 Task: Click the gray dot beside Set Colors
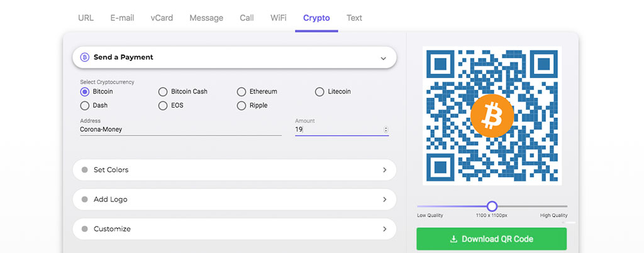(85, 170)
